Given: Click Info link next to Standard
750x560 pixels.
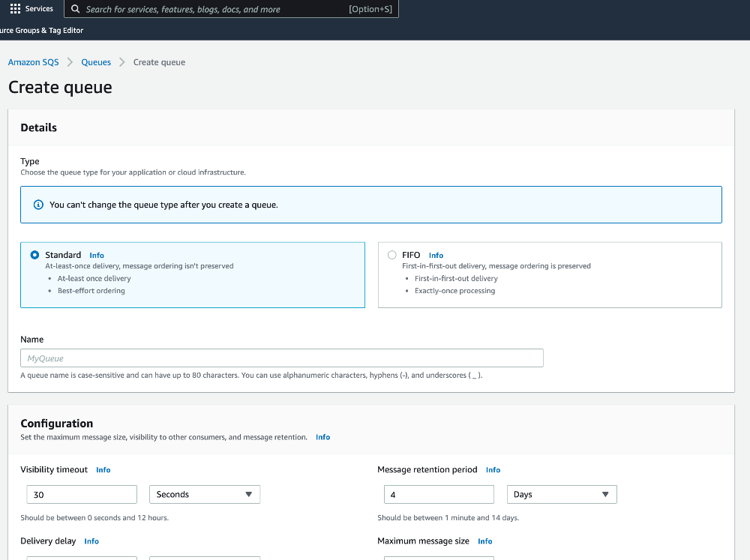Looking at the screenshot, I should tap(97, 256).
